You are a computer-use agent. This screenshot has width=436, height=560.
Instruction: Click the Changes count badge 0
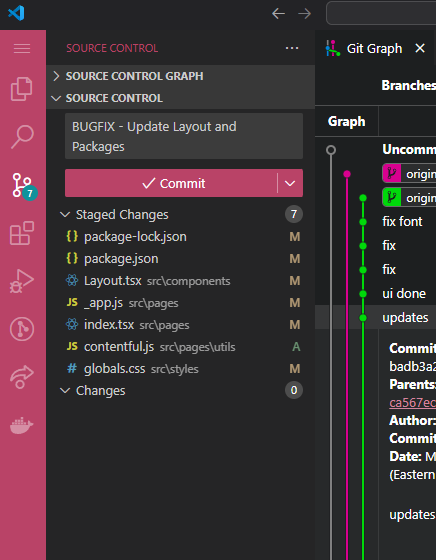click(294, 390)
